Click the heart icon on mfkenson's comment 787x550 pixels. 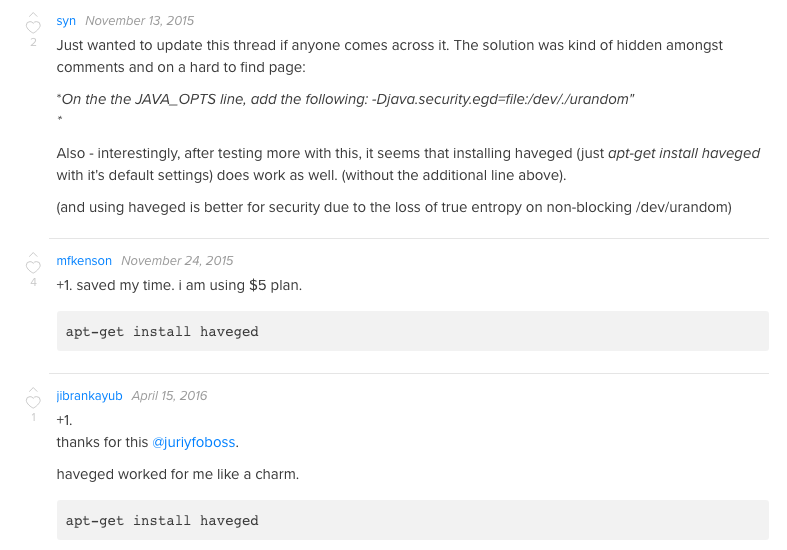click(33, 267)
